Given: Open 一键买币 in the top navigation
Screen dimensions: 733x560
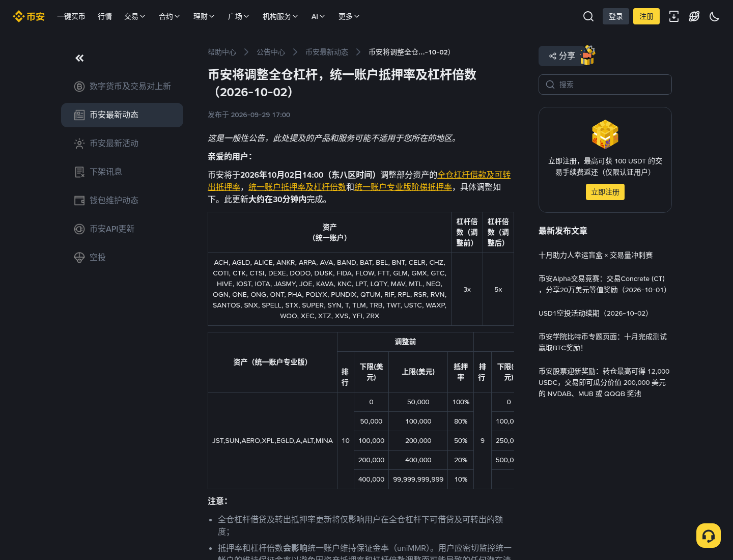Looking at the screenshot, I should (x=71, y=16).
